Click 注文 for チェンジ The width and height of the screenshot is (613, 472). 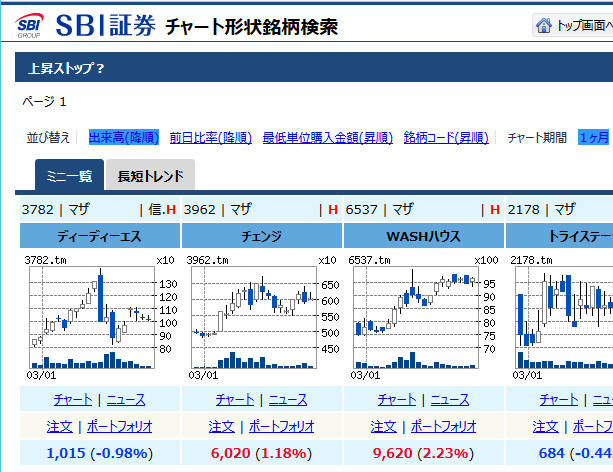[x=222, y=426]
